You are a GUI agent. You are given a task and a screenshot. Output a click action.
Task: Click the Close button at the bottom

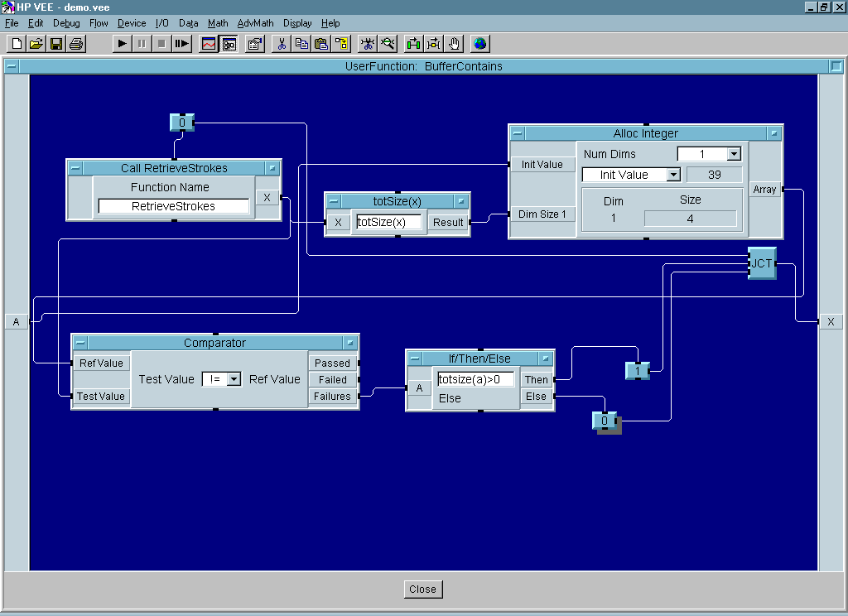coord(422,590)
